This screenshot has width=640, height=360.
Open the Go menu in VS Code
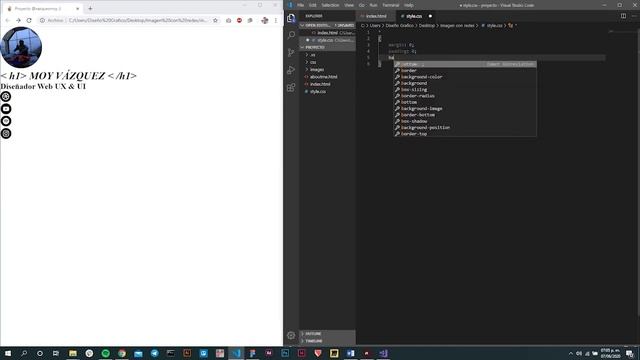coord(362,5)
